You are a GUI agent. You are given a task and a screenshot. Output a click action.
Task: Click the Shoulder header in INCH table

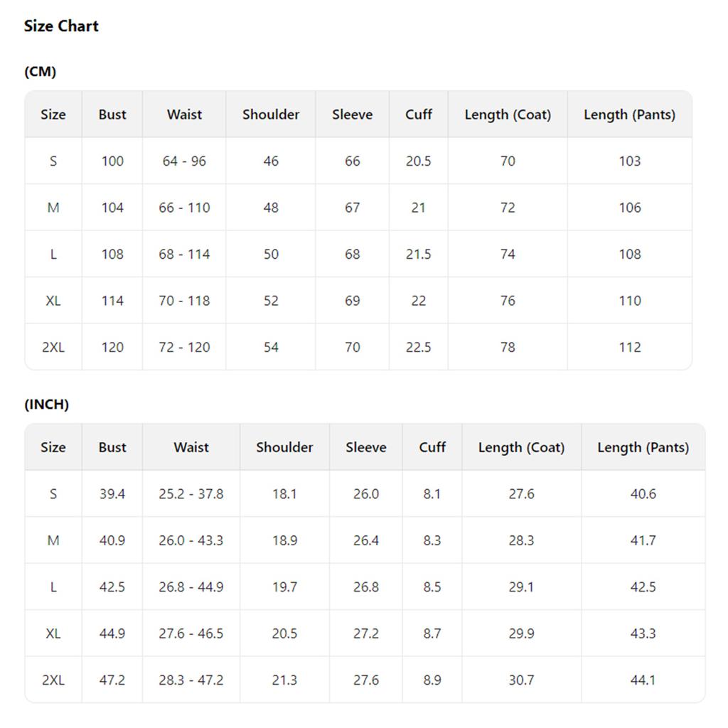coord(284,447)
